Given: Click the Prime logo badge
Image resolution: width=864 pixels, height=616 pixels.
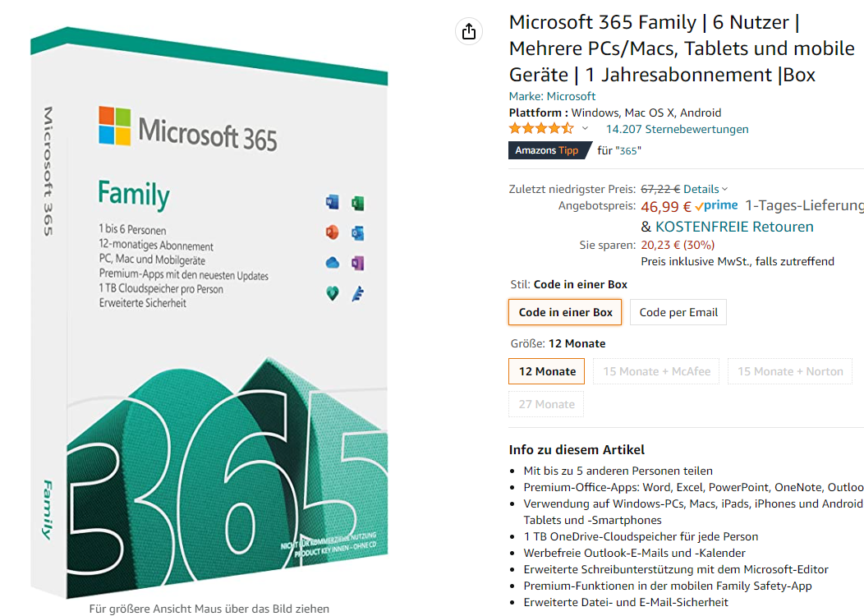Looking at the screenshot, I should point(716,206).
